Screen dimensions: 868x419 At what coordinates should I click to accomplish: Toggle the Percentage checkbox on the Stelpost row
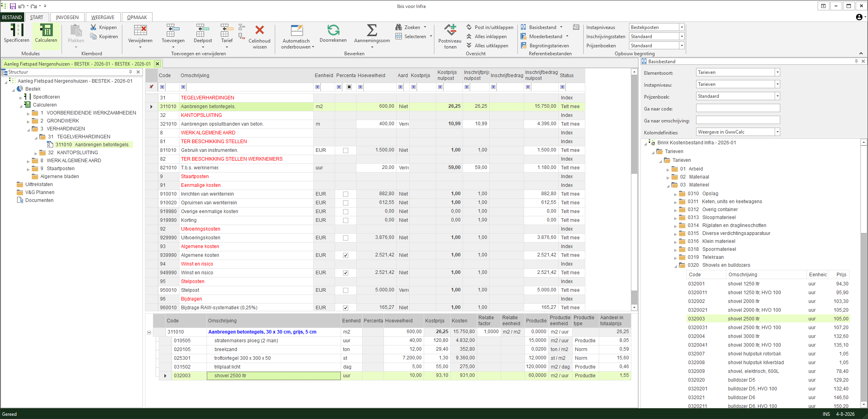click(345, 290)
